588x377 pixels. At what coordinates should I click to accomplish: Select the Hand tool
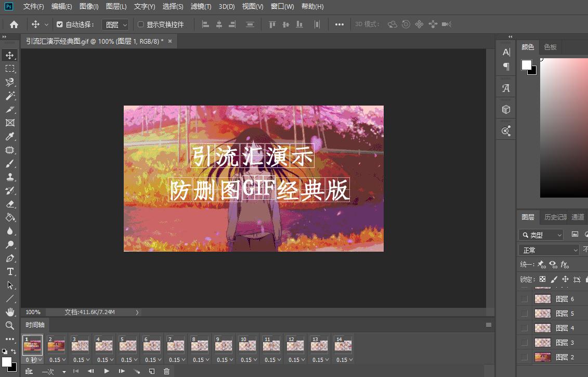10,312
